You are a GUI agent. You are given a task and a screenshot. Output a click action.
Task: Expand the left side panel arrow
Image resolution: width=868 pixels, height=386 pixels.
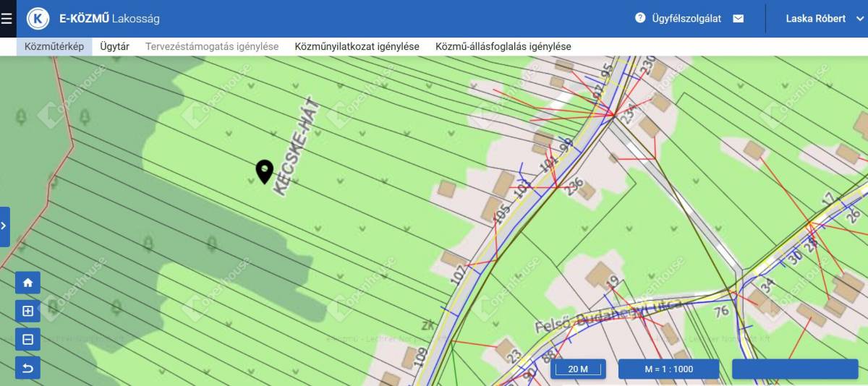tap(4, 226)
